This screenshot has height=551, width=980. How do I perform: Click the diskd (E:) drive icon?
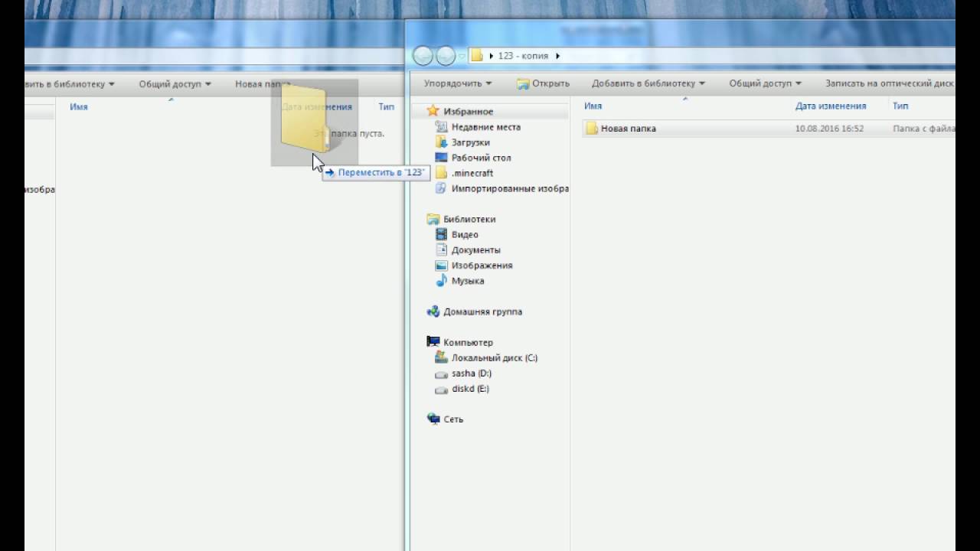pyautogui.click(x=441, y=390)
